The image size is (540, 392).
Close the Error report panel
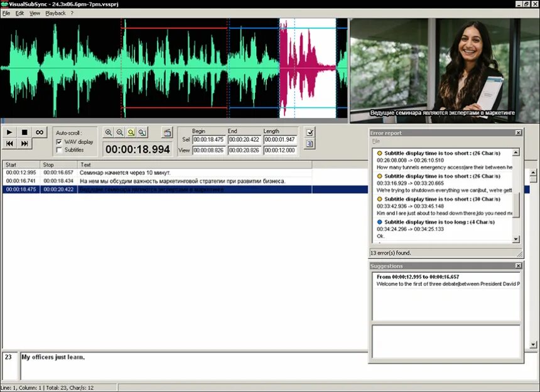pyautogui.click(x=518, y=133)
